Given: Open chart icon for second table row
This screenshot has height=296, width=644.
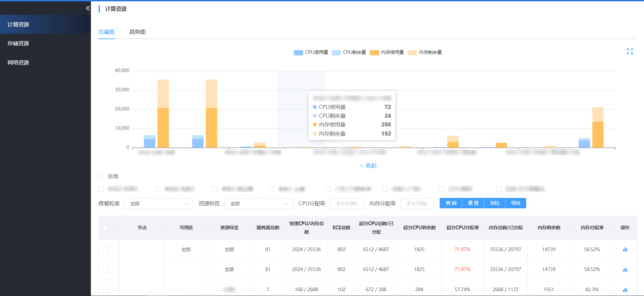Looking at the screenshot, I should tap(625, 269).
